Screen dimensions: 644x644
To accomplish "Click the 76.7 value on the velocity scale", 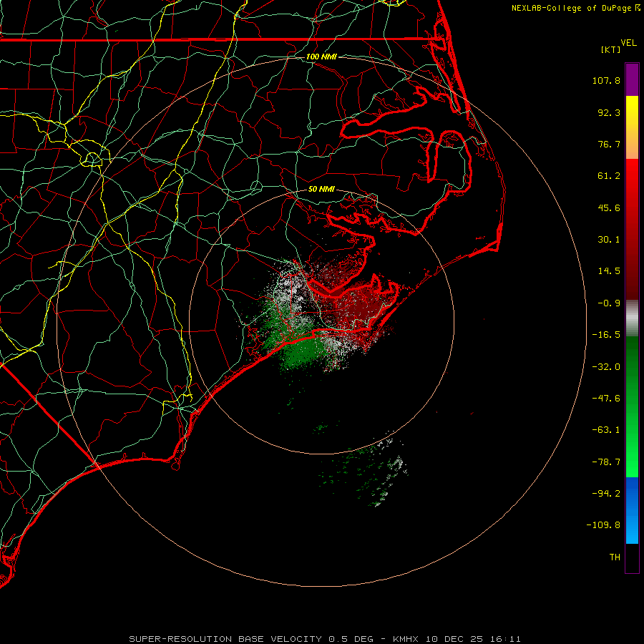I will click(609, 144).
